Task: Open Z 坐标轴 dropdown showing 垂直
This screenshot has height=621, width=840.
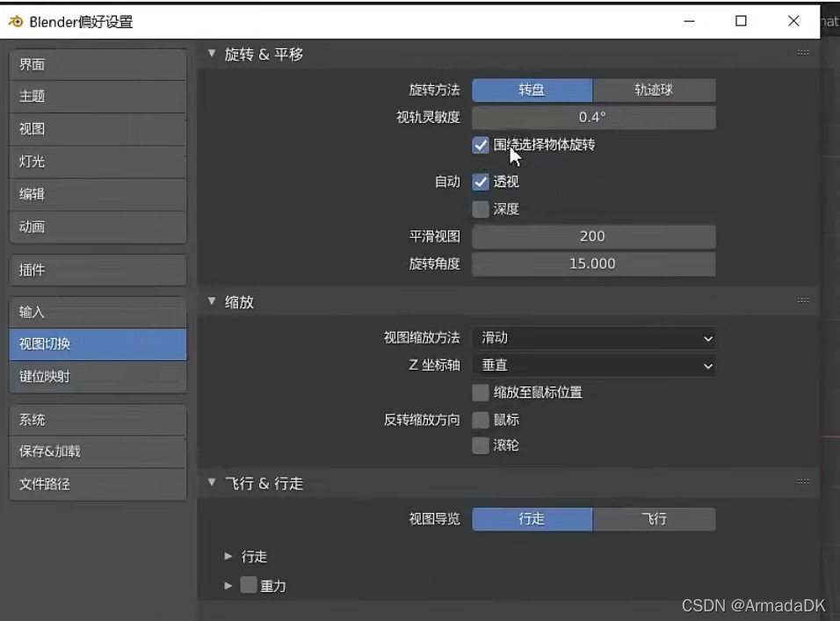Action: click(x=594, y=365)
